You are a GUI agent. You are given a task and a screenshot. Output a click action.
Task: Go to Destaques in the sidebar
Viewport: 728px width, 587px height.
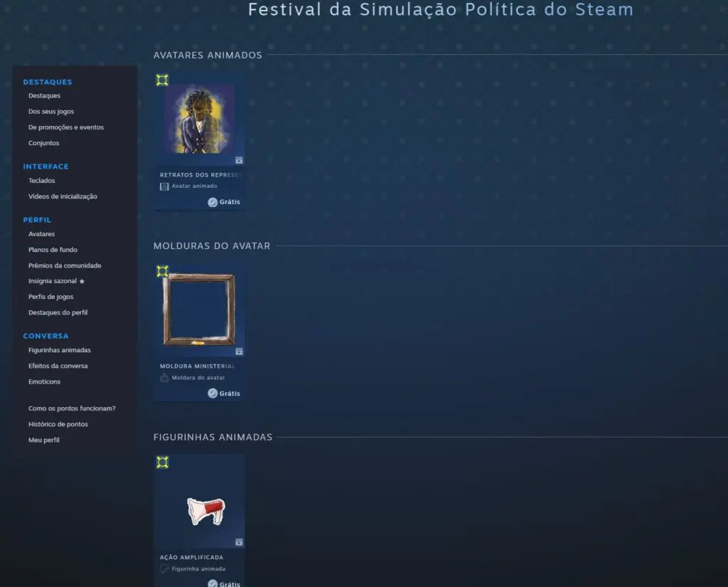tap(44, 96)
